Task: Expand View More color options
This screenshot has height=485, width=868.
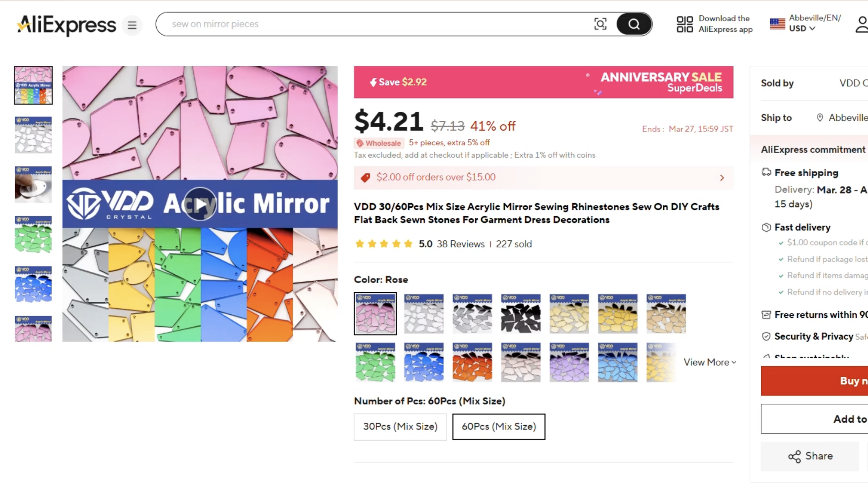Action: [x=709, y=362]
